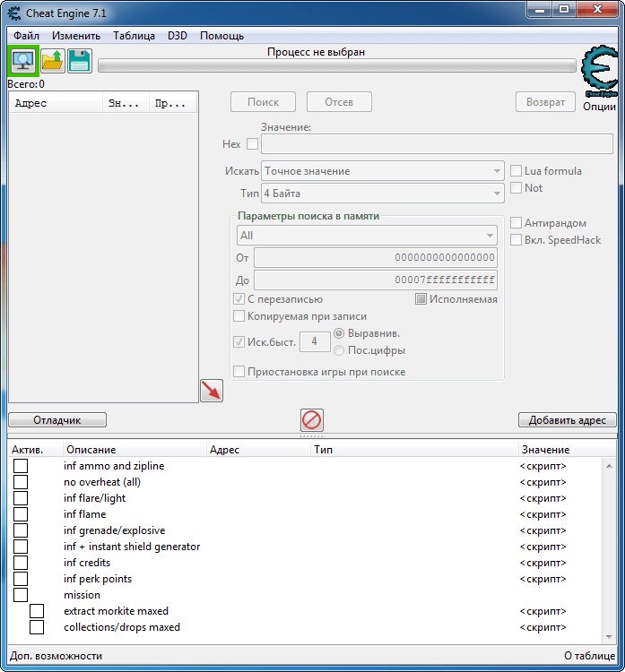Screen dimensions: 625x672
Task: Enable the Антирандом checkbox
Action: click(516, 223)
